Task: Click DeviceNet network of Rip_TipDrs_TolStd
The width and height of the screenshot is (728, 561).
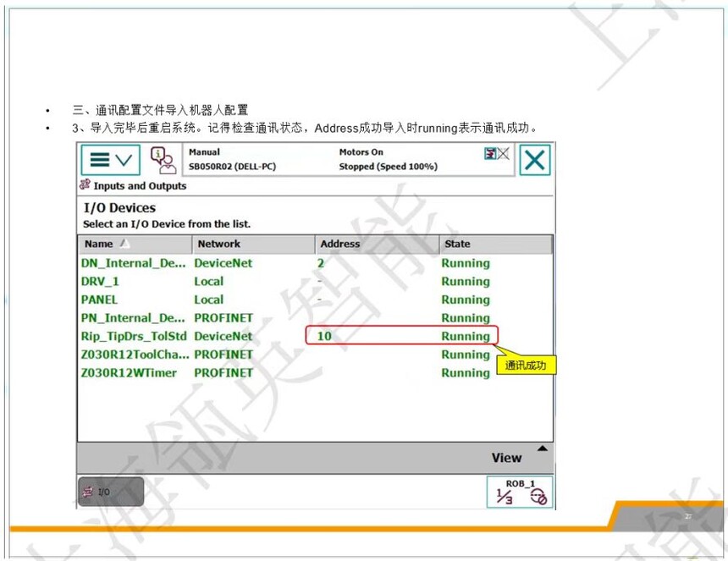Action: [x=223, y=336]
